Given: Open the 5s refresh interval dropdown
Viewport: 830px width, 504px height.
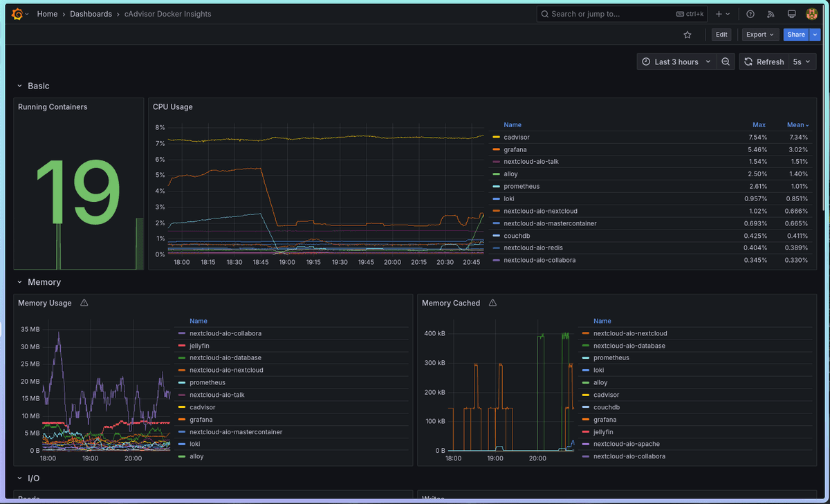Looking at the screenshot, I should pyautogui.click(x=801, y=62).
